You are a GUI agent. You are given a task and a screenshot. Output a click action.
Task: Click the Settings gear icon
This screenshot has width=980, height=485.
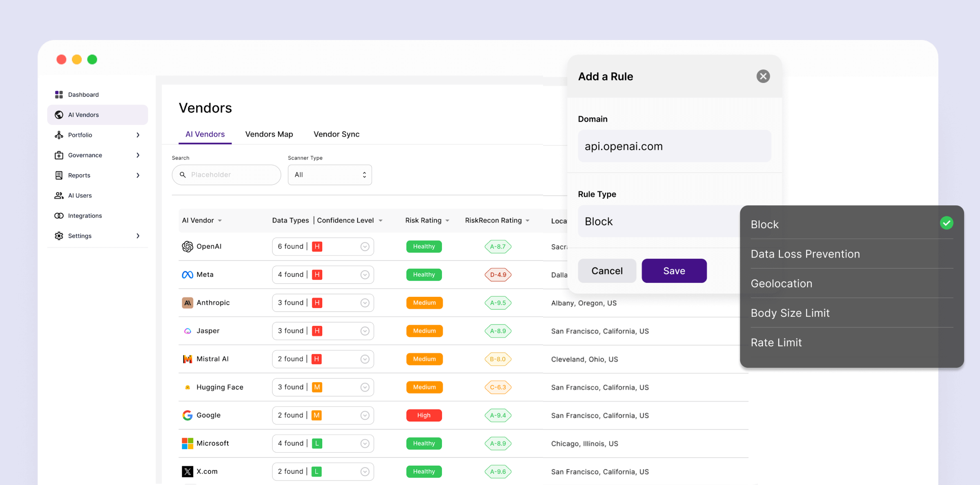point(59,236)
